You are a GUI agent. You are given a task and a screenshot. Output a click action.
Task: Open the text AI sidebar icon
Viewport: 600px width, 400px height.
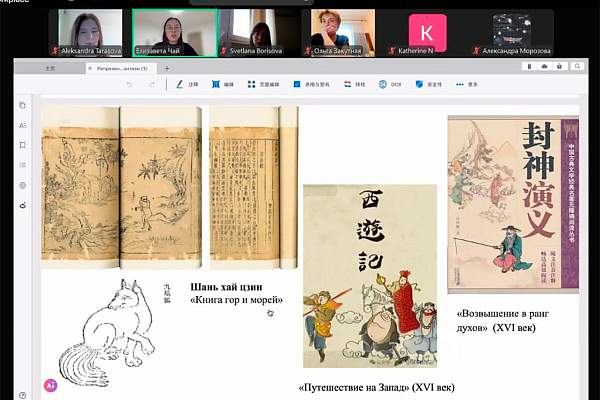tap(23, 125)
